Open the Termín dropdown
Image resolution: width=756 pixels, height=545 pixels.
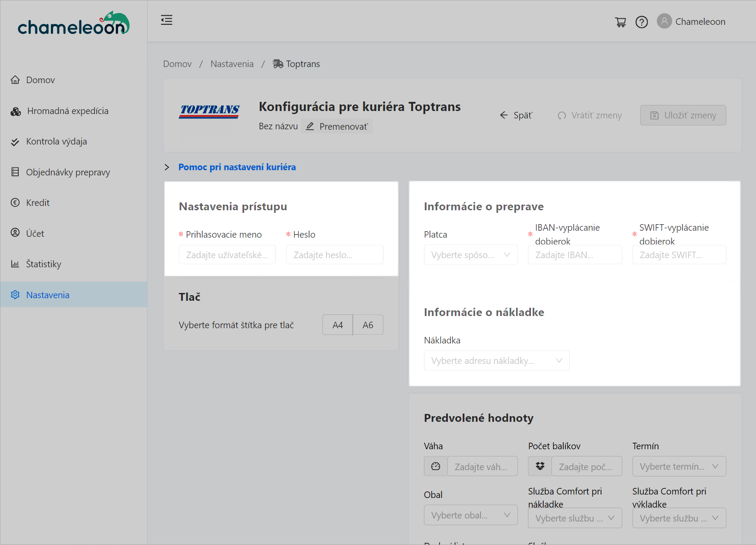pos(679,467)
